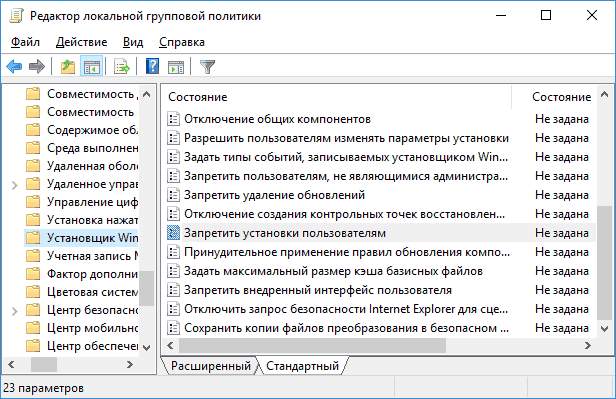Screen dimensions: 616x399
Task: Click the icon beside Задать максимальный размер кэша
Action: tap(173, 271)
